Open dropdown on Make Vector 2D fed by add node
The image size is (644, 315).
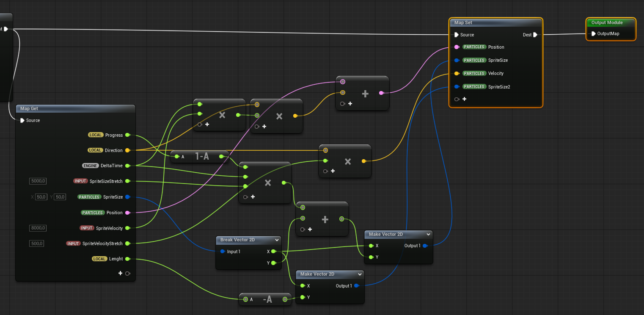[x=428, y=234]
